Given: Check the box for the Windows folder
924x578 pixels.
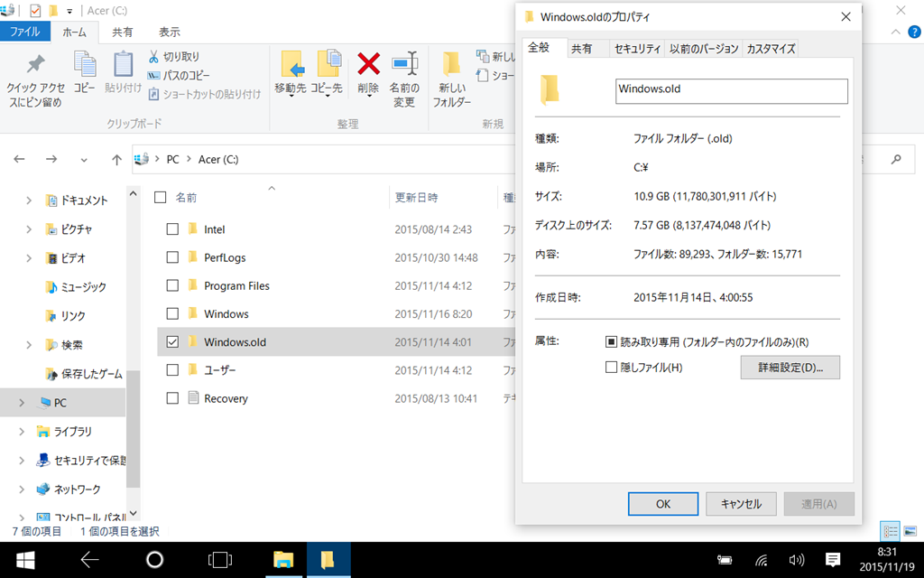Looking at the screenshot, I should pyautogui.click(x=172, y=313).
